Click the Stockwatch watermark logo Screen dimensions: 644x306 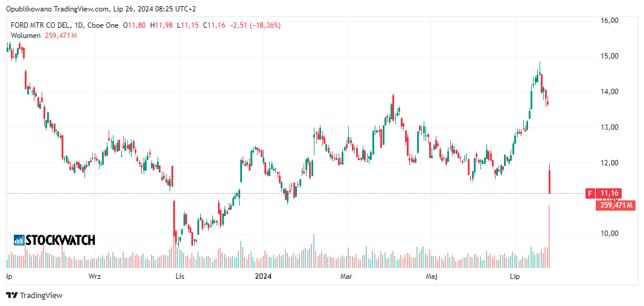click(54, 240)
